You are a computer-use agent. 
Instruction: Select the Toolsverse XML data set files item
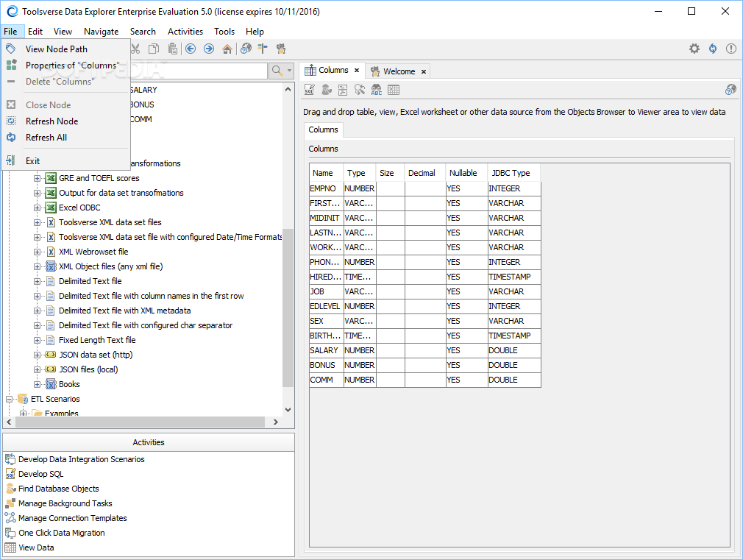pos(110,222)
